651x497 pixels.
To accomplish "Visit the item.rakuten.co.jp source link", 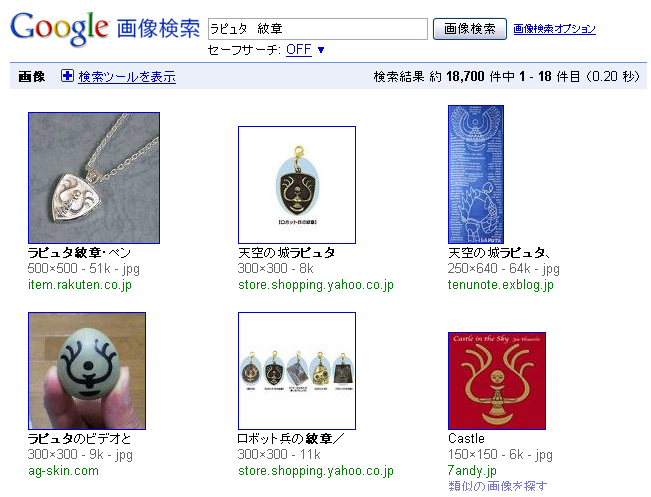I will (80, 285).
